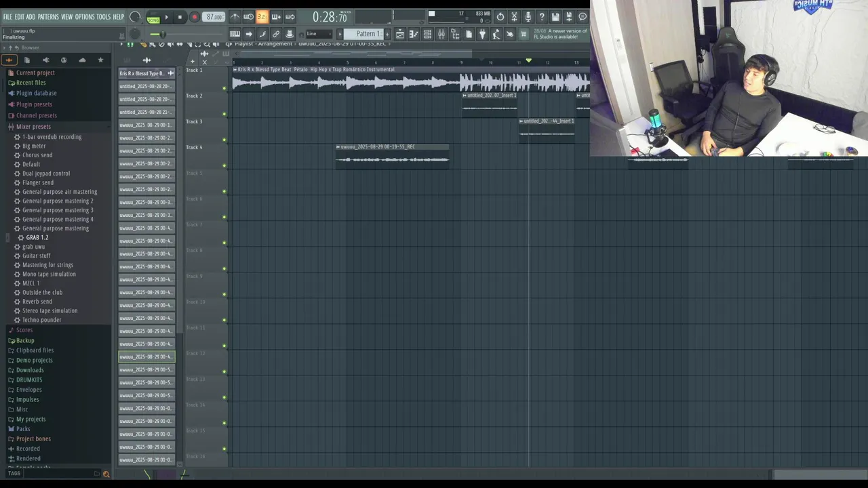Open the VIEW menu
Screen dimensions: 868x488
66,17
